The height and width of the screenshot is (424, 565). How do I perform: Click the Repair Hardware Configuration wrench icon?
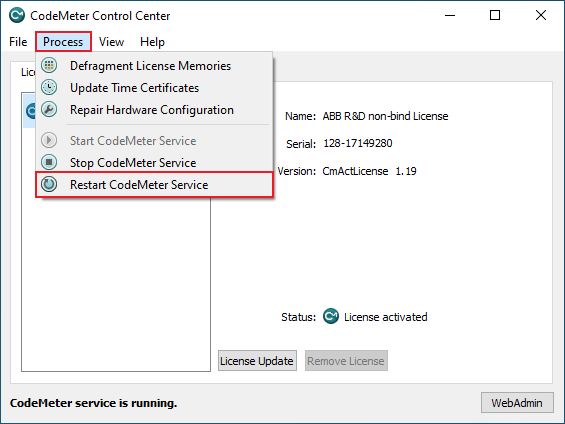pos(49,109)
